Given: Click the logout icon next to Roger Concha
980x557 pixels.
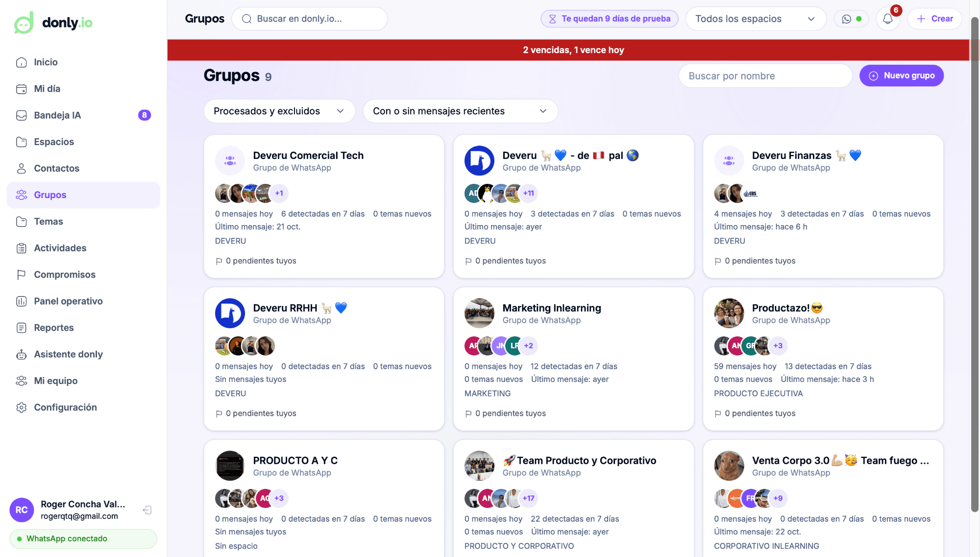Looking at the screenshot, I should [x=147, y=510].
